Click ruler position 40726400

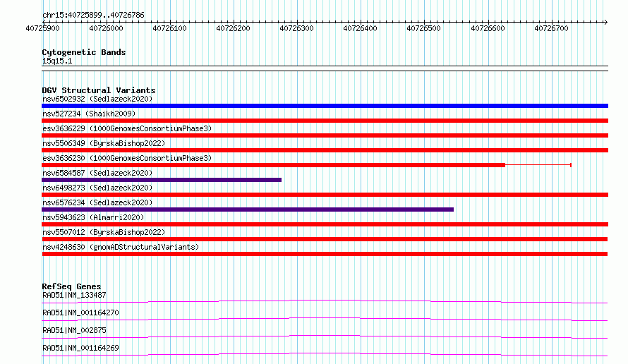pyautogui.click(x=361, y=28)
